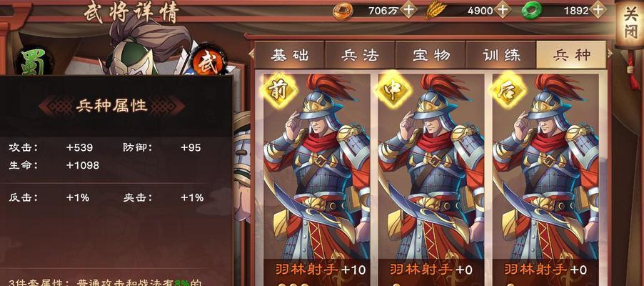This screenshot has height=286, width=644.
Task: Add more jade with plus button
Action: coord(598,10)
